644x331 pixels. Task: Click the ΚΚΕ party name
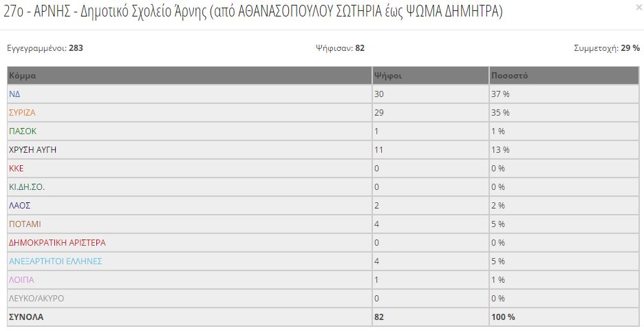[x=16, y=169]
